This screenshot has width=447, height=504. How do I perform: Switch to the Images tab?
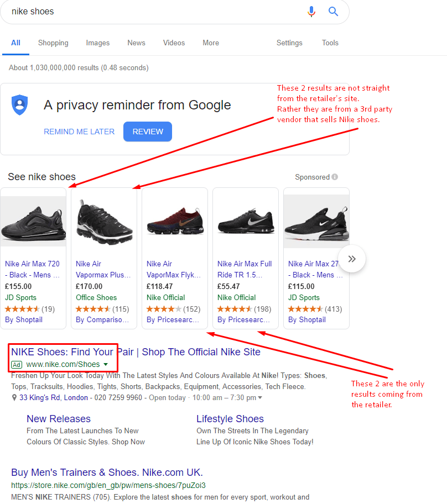point(98,43)
